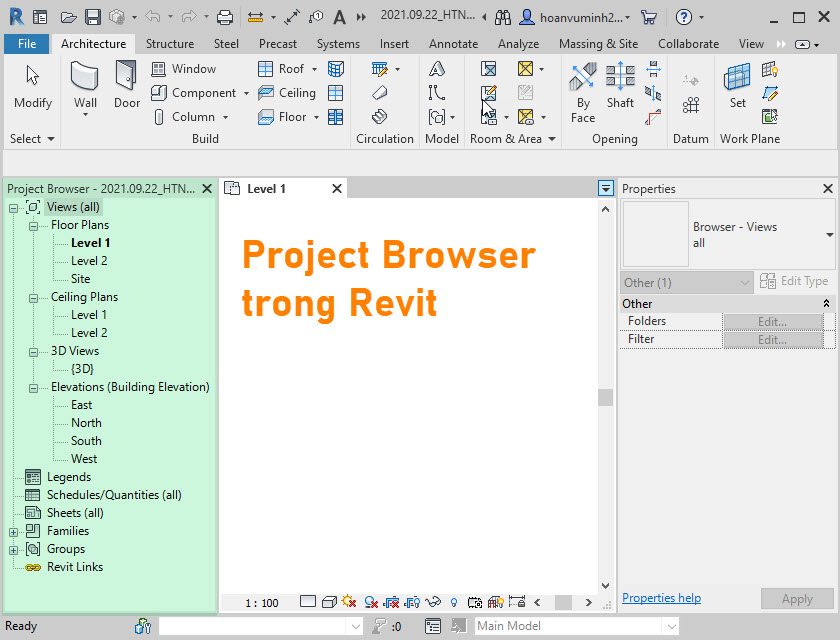
Task: Click the 1 : 100 view scale control
Action: pos(262,603)
